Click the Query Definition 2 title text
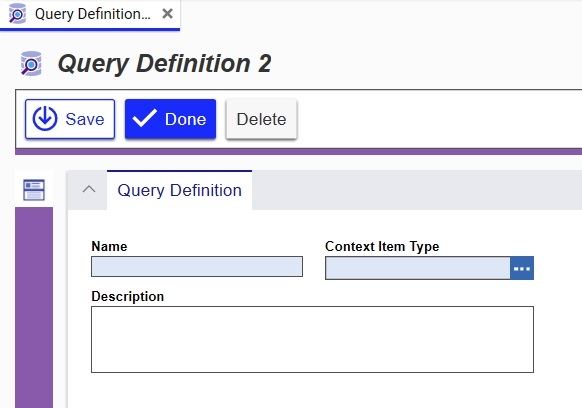Screen dimensions: 582x408 pos(165,63)
